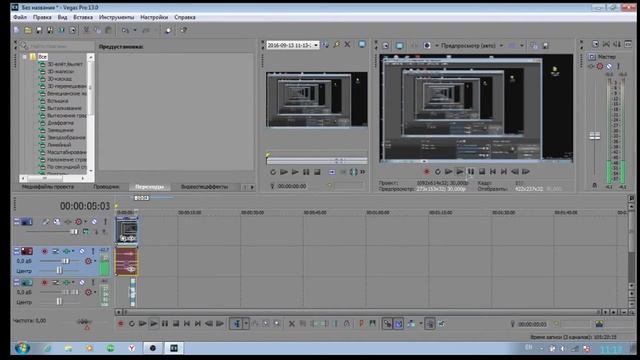Mute audio track 3
The width and height of the screenshot is (640, 360).
point(82,282)
